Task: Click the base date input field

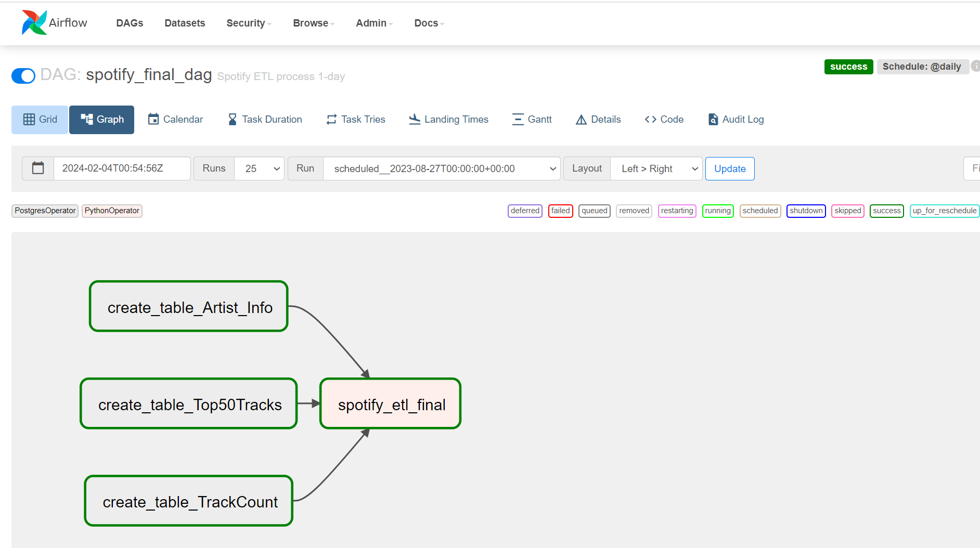Action: pyautogui.click(x=122, y=168)
